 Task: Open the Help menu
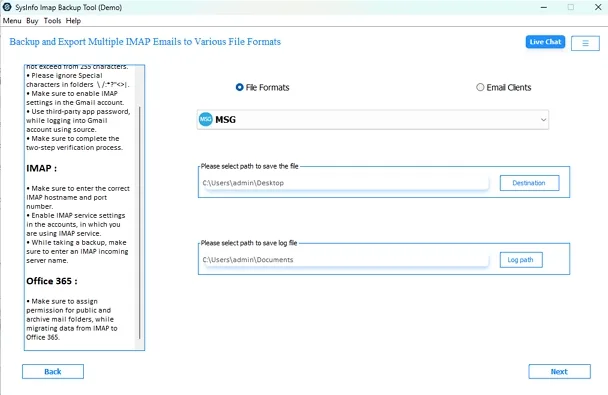point(73,21)
